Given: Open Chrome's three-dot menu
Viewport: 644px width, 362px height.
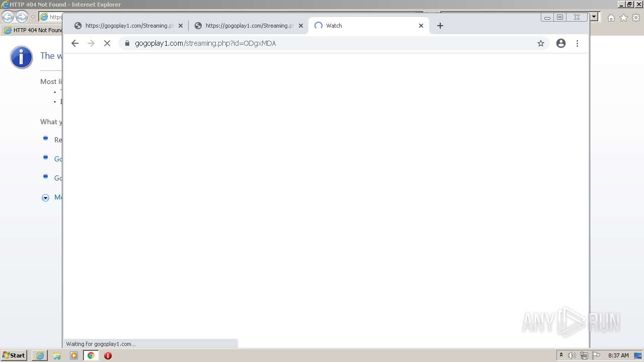Looking at the screenshot, I should (577, 43).
